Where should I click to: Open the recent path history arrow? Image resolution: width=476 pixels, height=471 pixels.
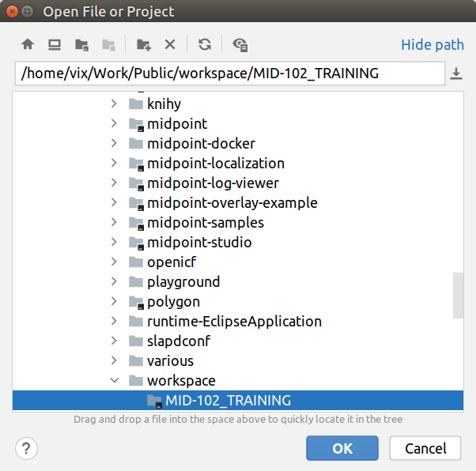click(x=456, y=73)
